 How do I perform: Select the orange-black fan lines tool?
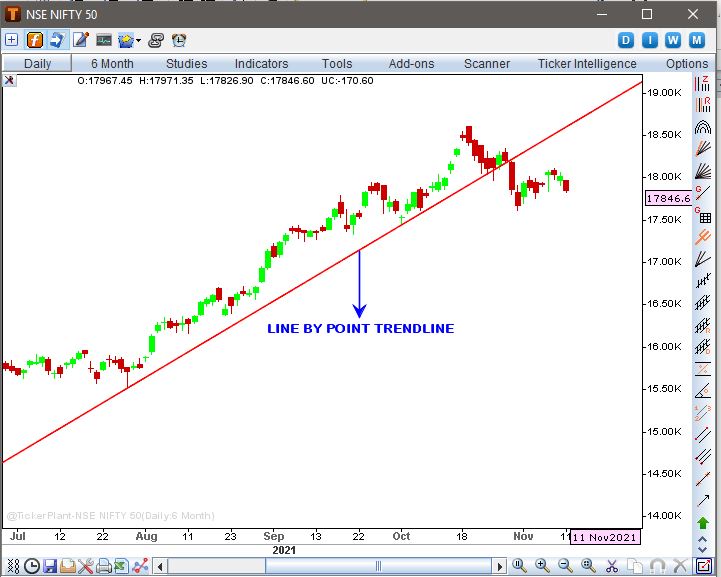coord(702,149)
